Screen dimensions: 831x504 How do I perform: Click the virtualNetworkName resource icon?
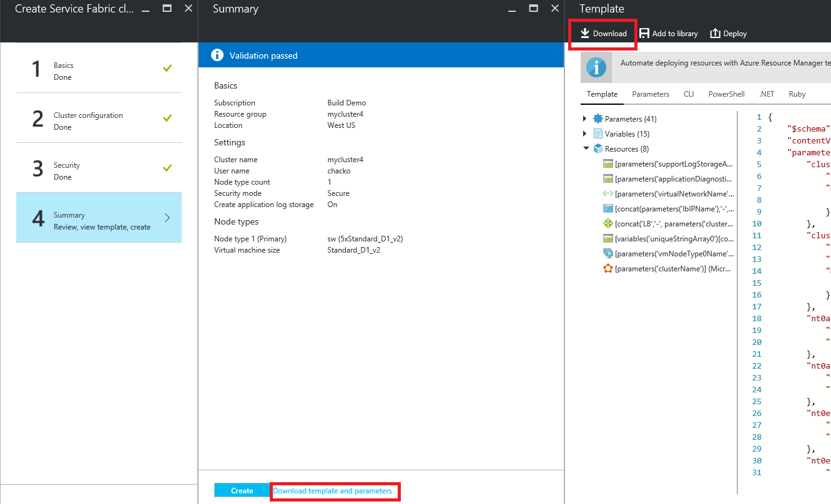(x=608, y=193)
